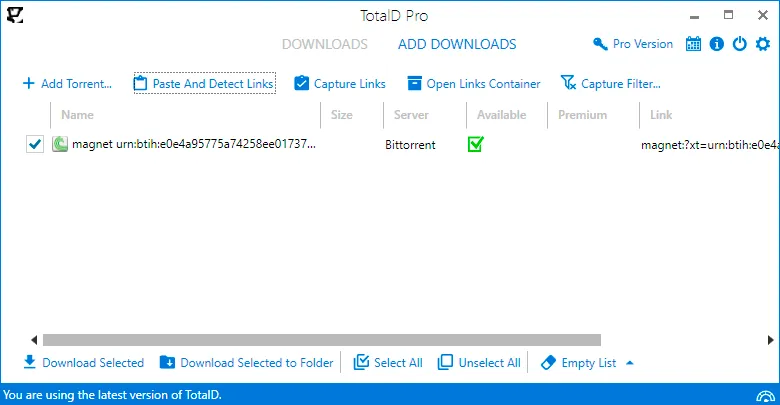
Task: Switch to the DOWNLOADS tab
Action: coord(325,44)
